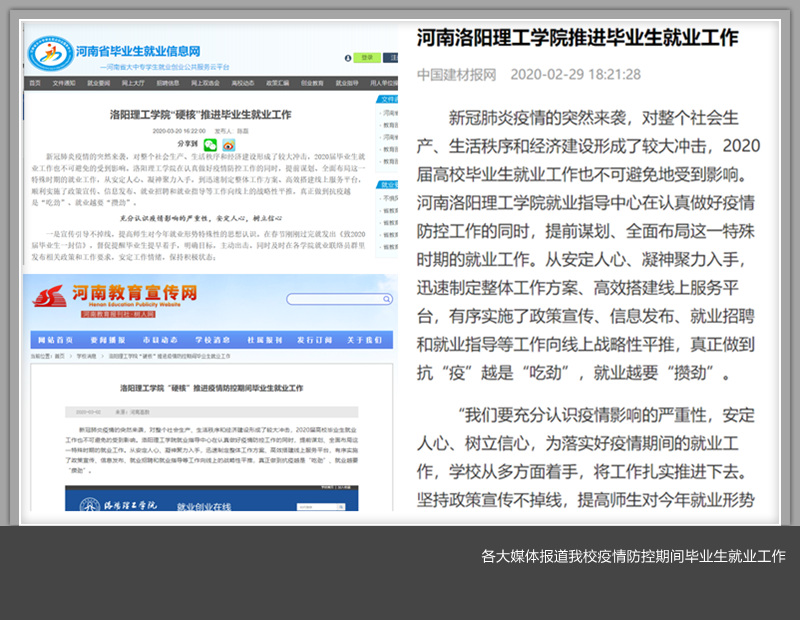Click the search magnifier icon in search box

click(385, 299)
